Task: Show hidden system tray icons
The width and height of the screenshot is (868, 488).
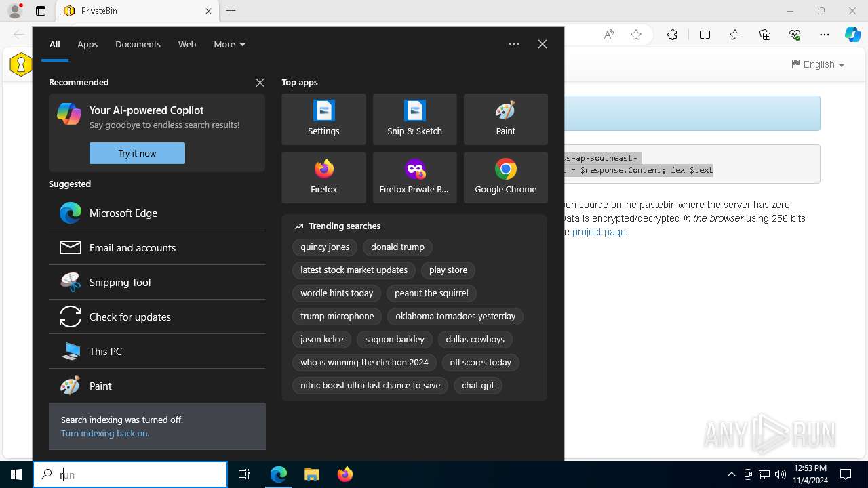Action: [x=731, y=474]
